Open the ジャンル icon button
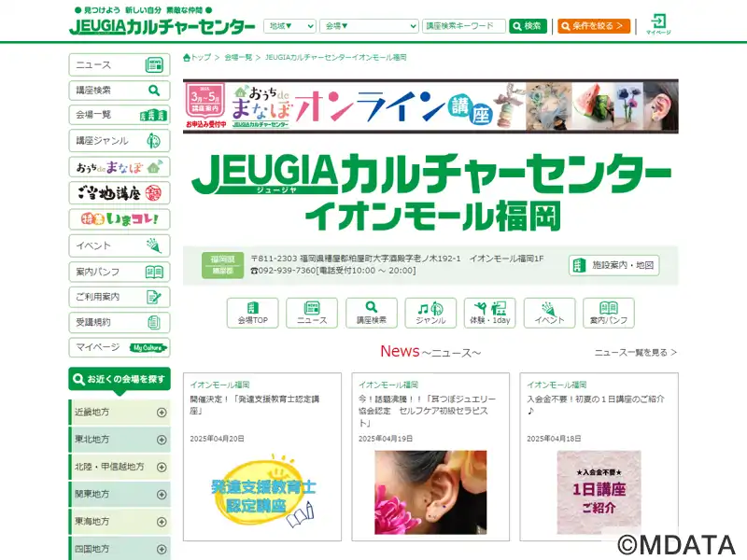 (x=430, y=313)
